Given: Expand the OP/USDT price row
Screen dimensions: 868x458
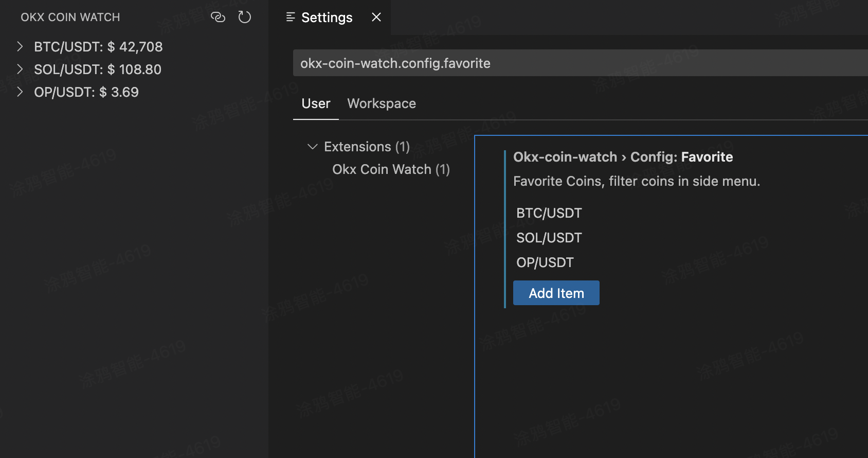Looking at the screenshot, I should pos(20,92).
